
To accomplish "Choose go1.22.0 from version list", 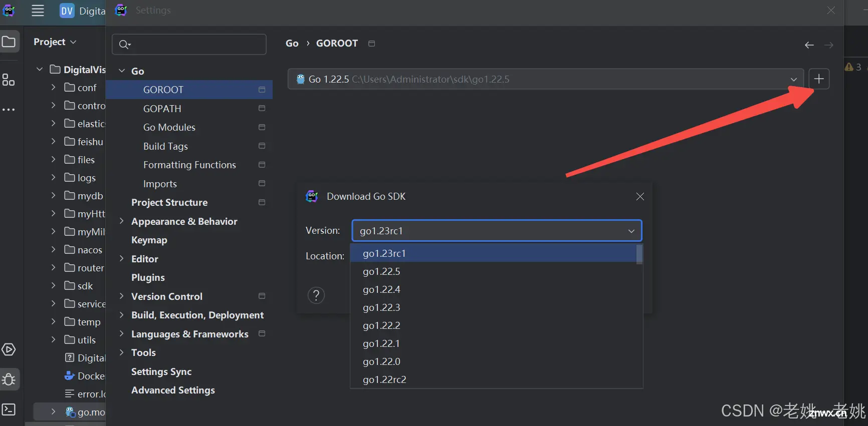I will click(x=493, y=361).
